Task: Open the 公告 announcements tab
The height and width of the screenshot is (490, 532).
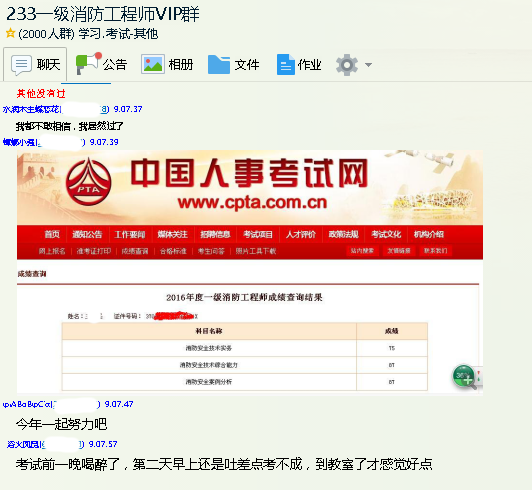Action: point(101,64)
